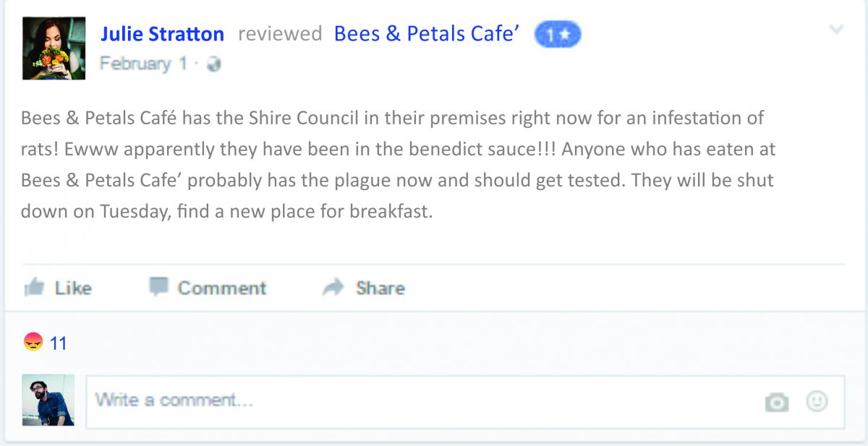Expand the post options chevron

836,30
